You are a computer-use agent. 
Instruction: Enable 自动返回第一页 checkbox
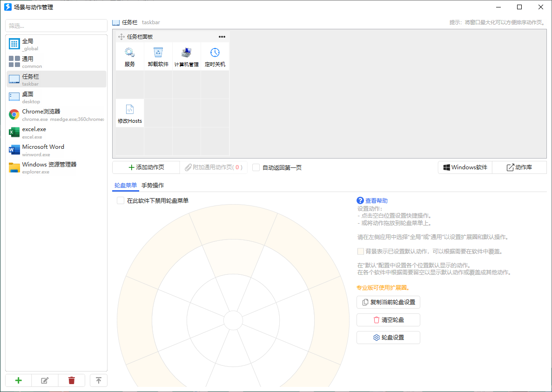tap(256, 167)
